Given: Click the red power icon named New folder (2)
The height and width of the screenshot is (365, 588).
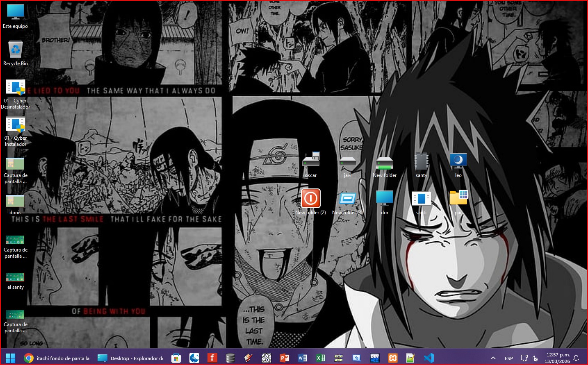Looking at the screenshot, I should 310,198.
